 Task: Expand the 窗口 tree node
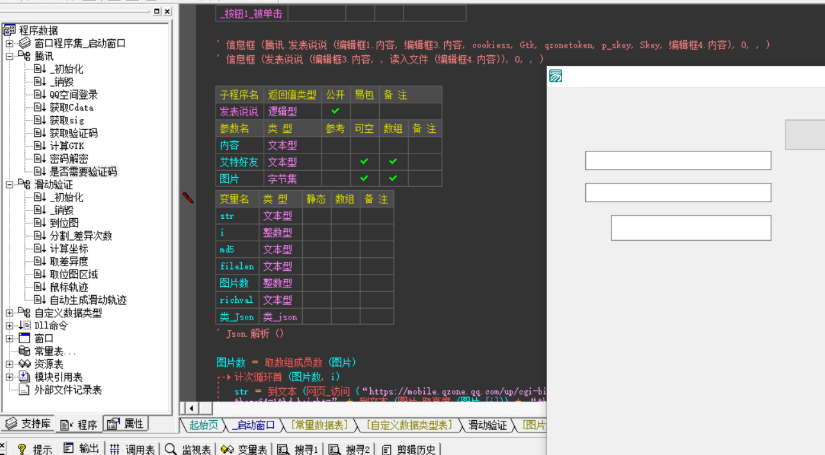click(9, 338)
